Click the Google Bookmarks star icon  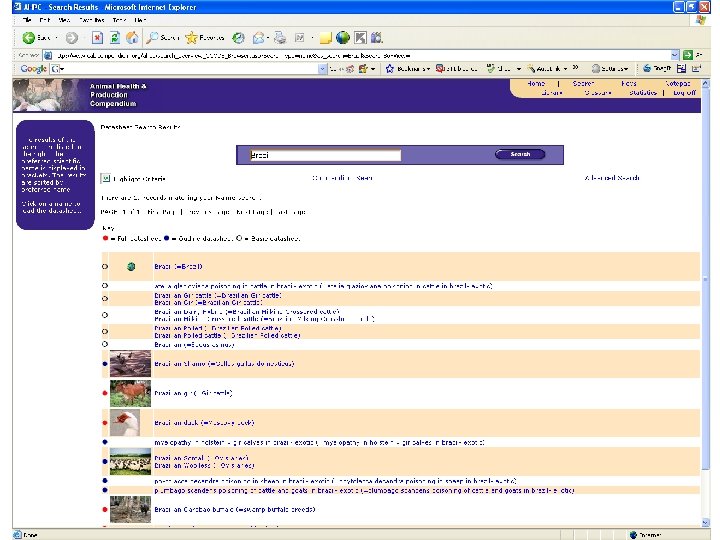tap(390, 69)
